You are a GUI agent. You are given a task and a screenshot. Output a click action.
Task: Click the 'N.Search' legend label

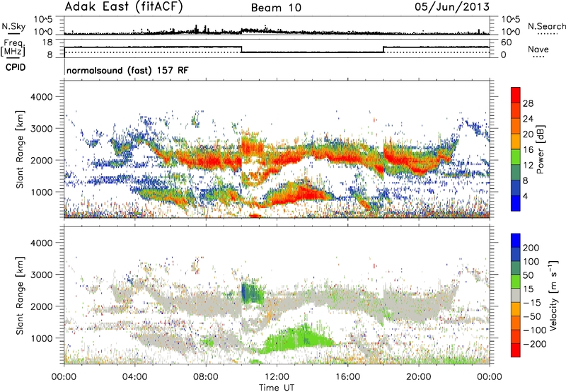(x=546, y=26)
